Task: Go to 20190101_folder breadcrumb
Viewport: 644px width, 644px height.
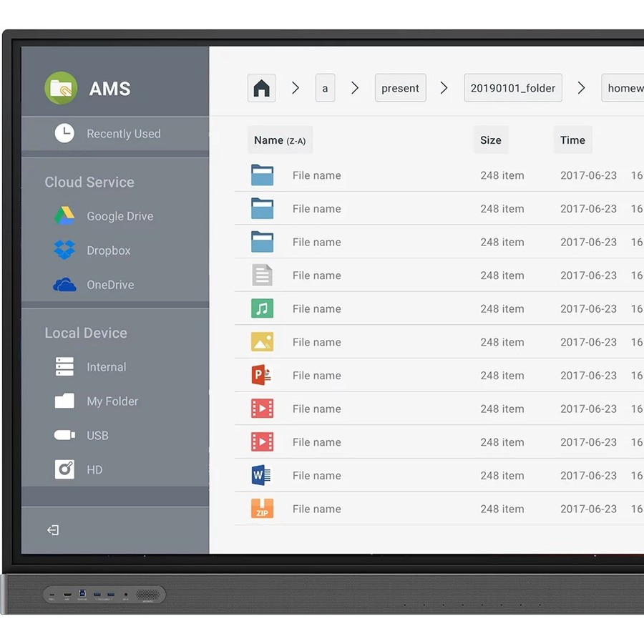Action: pyautogui.click(x=512, y=88)
